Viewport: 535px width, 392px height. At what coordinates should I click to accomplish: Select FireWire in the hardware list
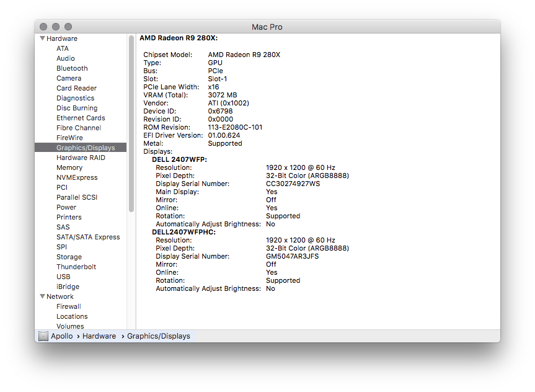pos(69,138)
